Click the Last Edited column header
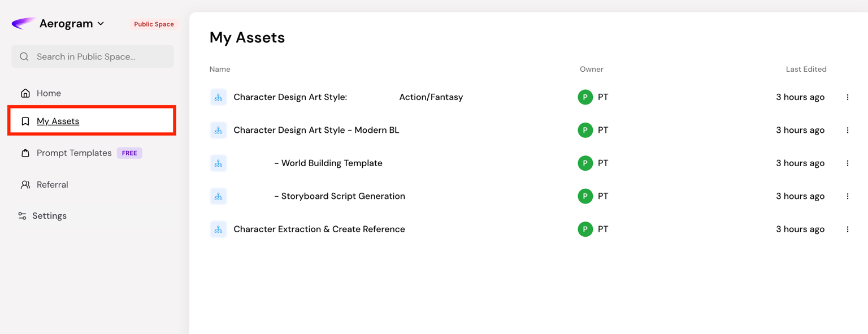 pos(806,69)
